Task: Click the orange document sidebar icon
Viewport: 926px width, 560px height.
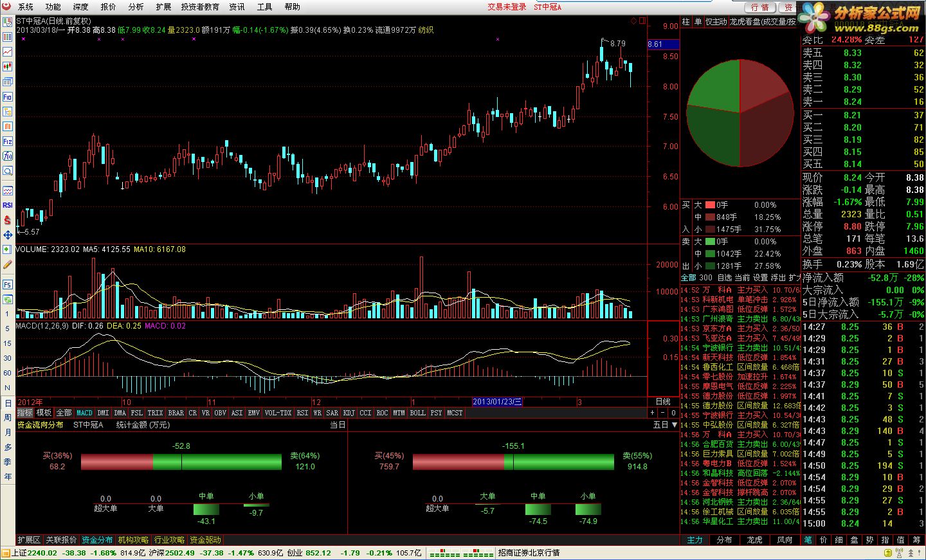Action: 8,127
